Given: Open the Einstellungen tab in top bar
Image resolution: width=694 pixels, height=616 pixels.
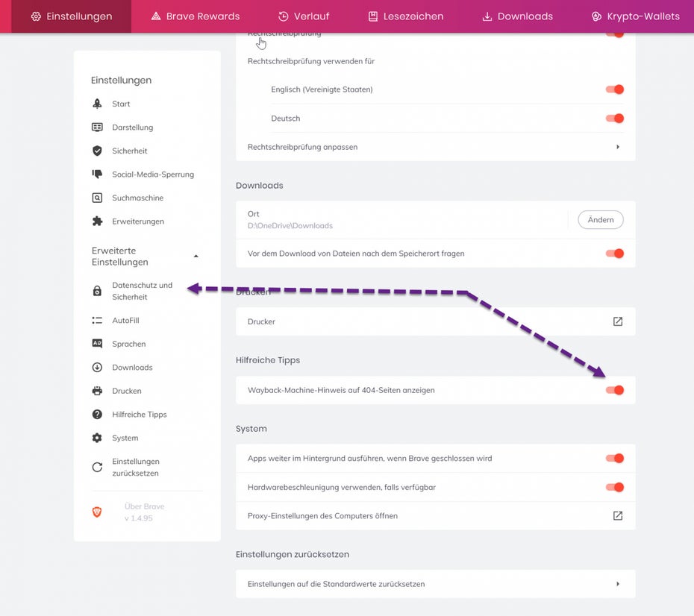Looking at the screenshot, I should pos(71,16).
